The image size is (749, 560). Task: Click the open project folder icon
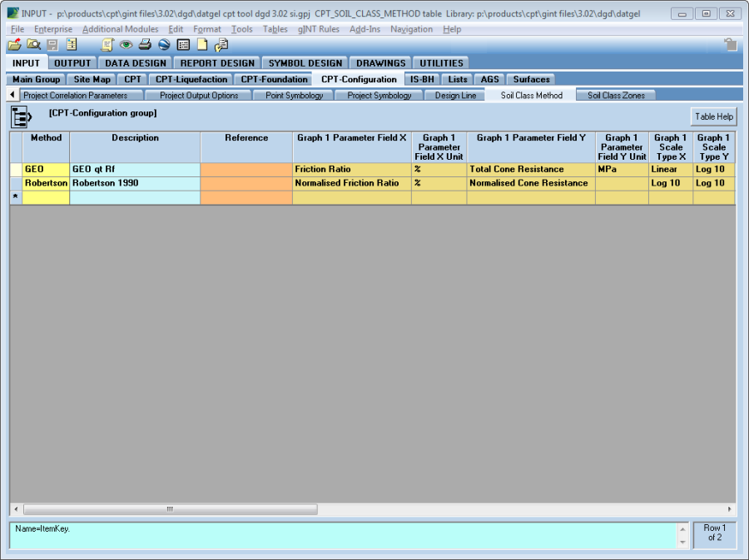14,45
